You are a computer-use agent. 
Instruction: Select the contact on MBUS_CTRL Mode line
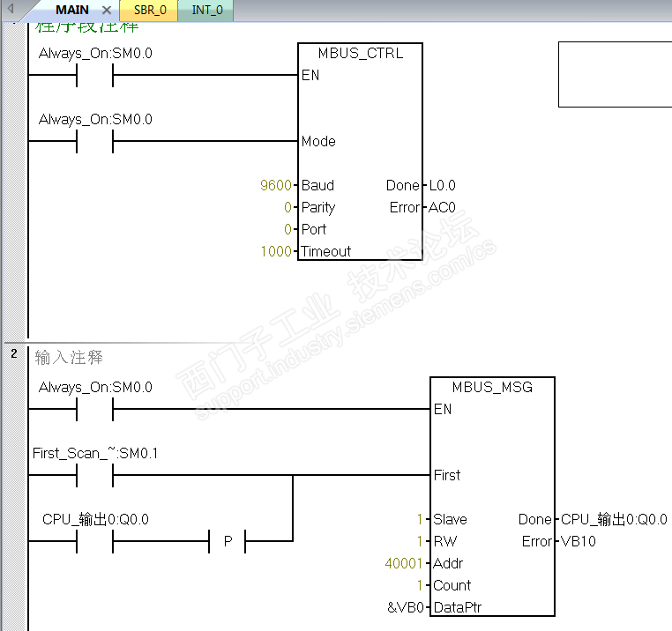point(94,141)
